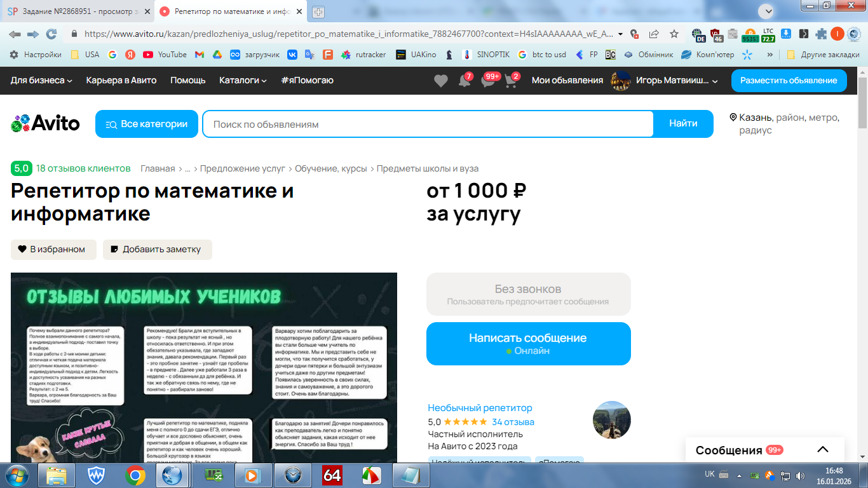Image resolution: width=868 pixels, height=488 pixels.
Task: Open favorites heart icon in Avito header
Action: pyautogui.click(x=441, y=81)
